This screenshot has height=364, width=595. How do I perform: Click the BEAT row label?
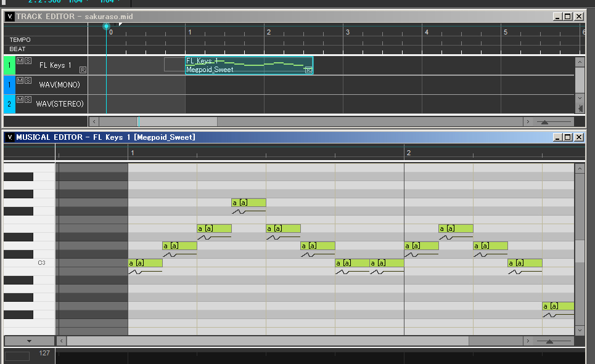pos(17,49)
